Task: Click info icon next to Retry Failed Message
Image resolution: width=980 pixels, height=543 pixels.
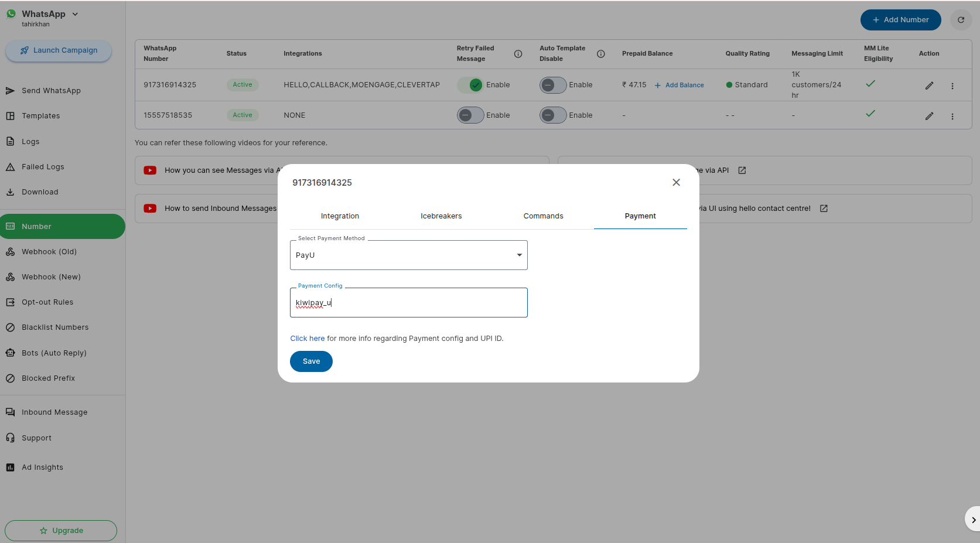Action: [518, 54]
